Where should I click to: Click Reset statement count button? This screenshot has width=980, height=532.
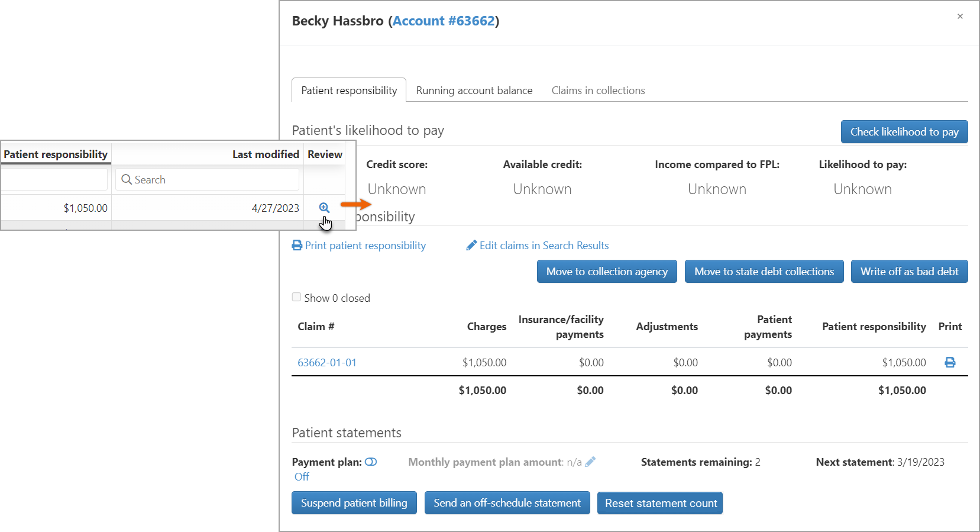click(x=660, y=503)
